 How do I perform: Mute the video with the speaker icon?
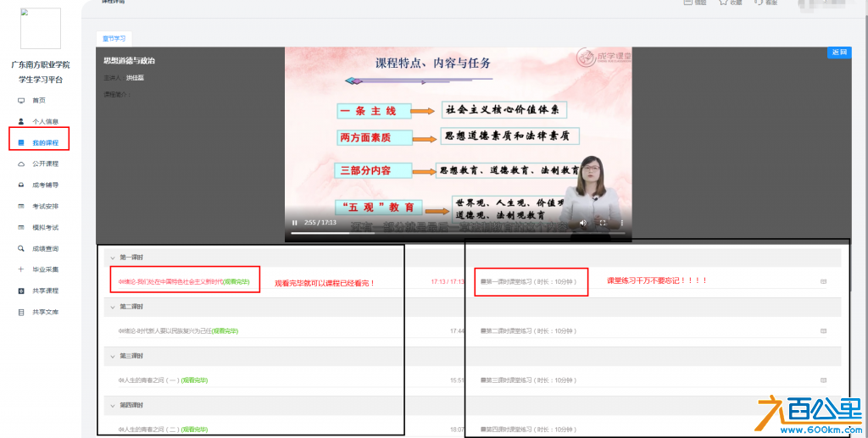583,223
